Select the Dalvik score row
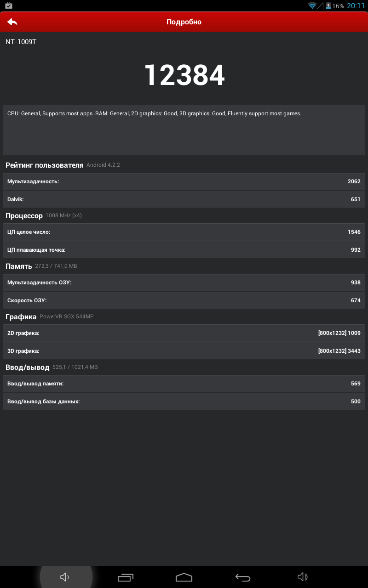Image resolution: width=368 pixels, height=588 pixels. (184, 199)
